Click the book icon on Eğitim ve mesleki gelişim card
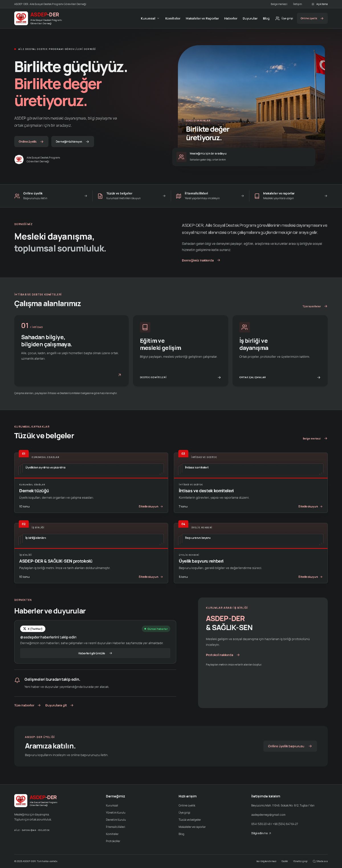Viewport: 342px width, 868px height. click(x=145, y=327)
